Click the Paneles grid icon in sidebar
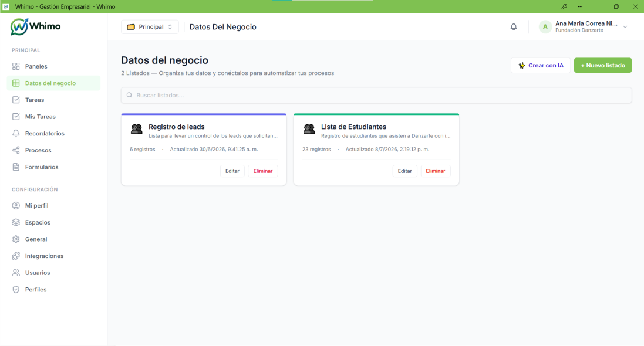This screenshot has height=346, width=644. coord(16,66)
